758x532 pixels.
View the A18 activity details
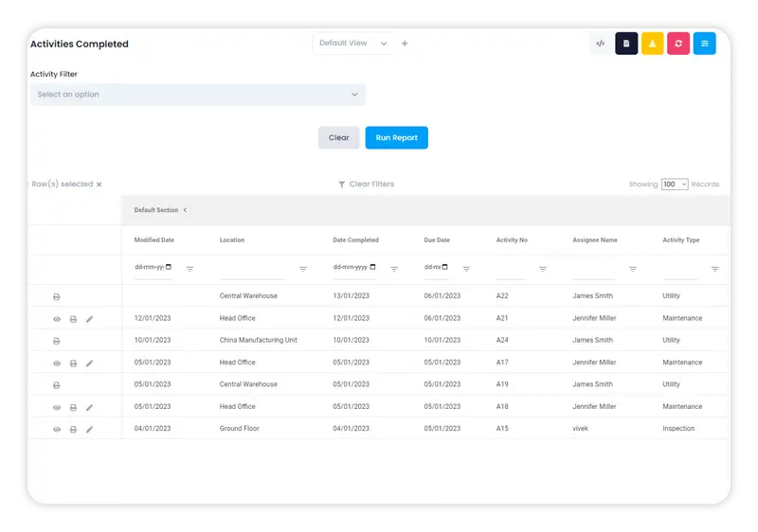coord(57,407)
